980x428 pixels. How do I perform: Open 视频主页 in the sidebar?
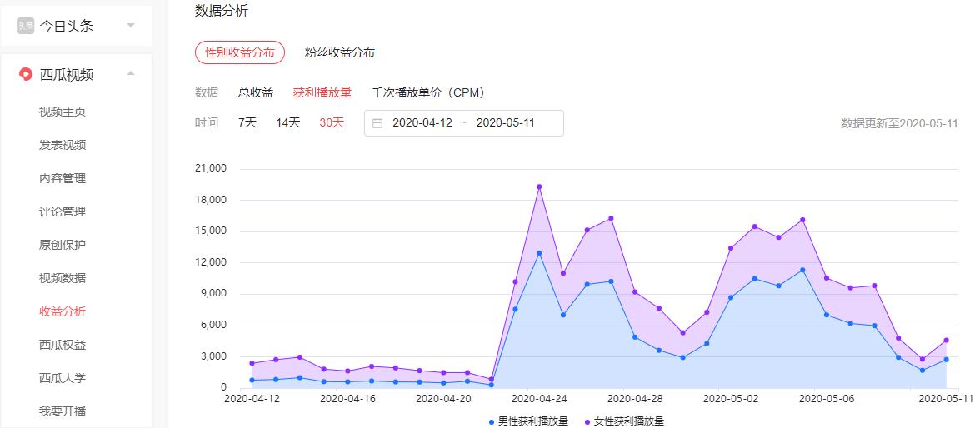point(62,112)
